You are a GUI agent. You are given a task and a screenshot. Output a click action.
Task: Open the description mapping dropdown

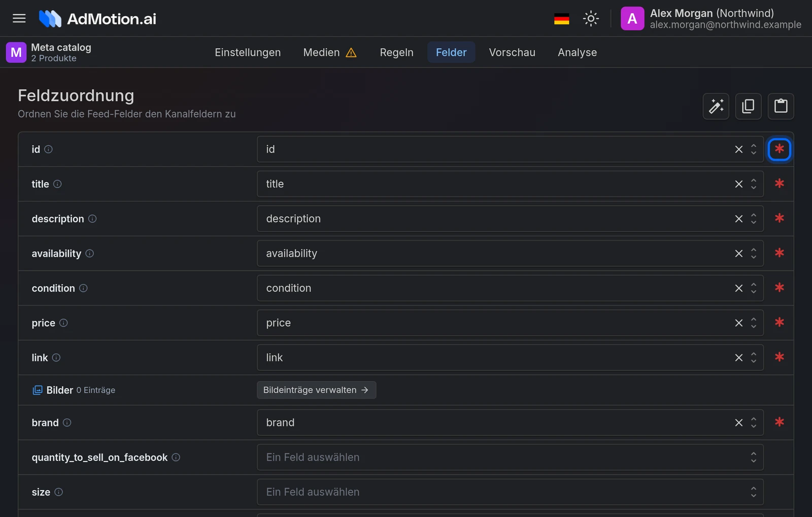(510, 219)
